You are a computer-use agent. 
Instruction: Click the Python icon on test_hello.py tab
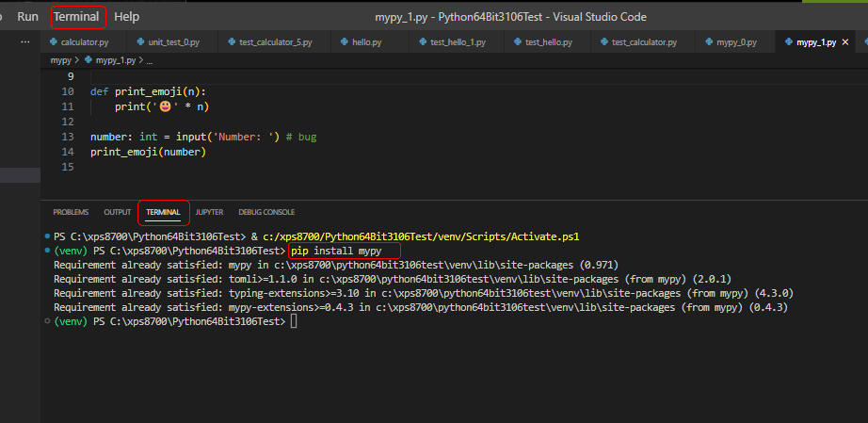click(518, 42)
